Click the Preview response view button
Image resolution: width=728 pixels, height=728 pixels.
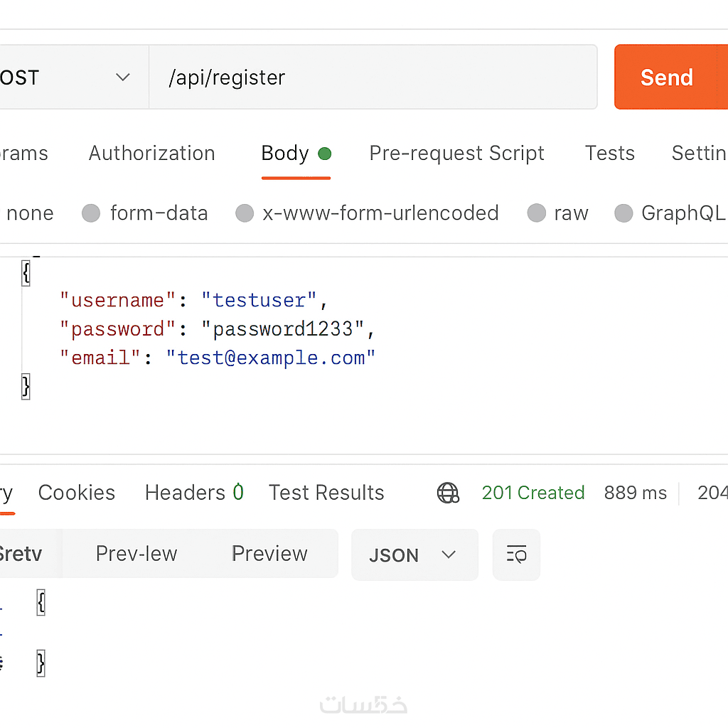(269, 554)
